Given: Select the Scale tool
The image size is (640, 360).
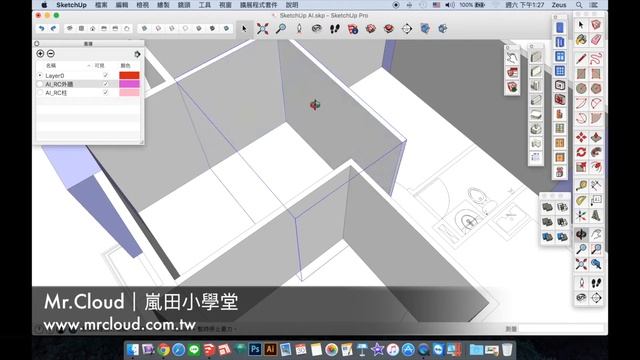Looking at the screenshot, I should coord(581,167).
